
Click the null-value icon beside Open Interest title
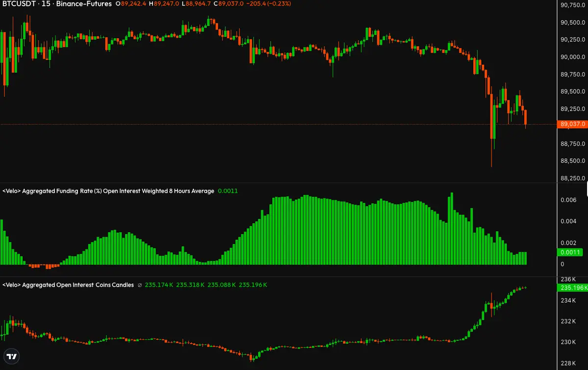(140, 285)
